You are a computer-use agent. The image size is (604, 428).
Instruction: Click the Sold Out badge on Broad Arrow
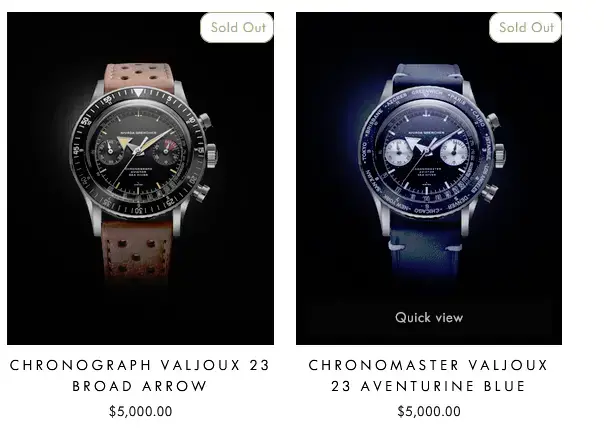click(237, 27)
